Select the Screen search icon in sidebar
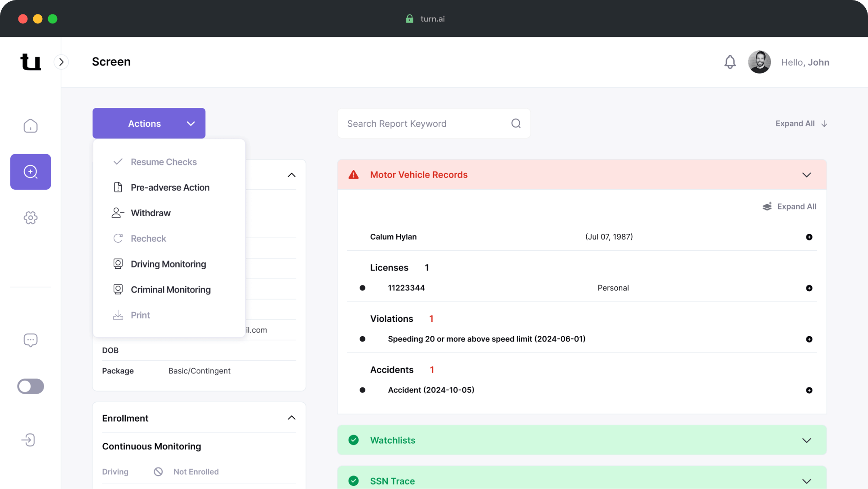Viewport: 868px width, 489px height. pos(31,172)
